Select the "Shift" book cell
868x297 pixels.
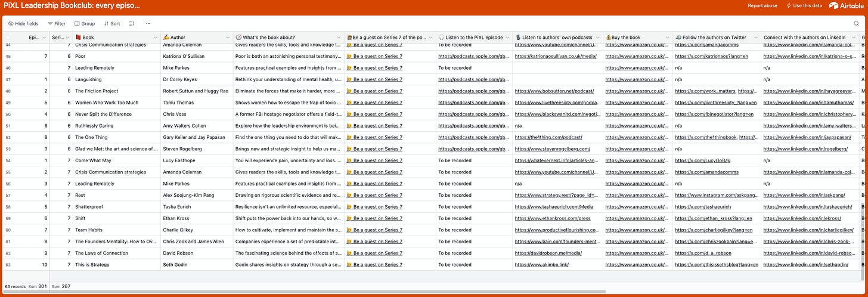(117, 218)
